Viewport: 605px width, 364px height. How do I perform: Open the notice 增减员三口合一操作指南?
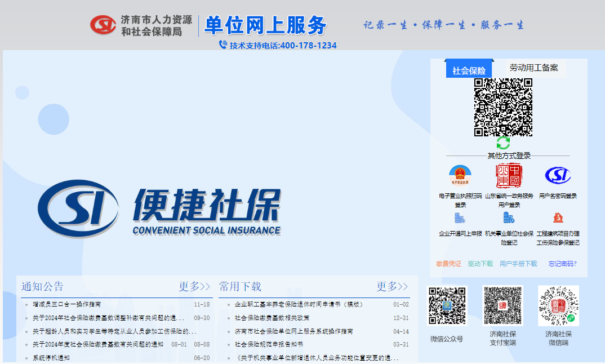(x=66, y=304)
